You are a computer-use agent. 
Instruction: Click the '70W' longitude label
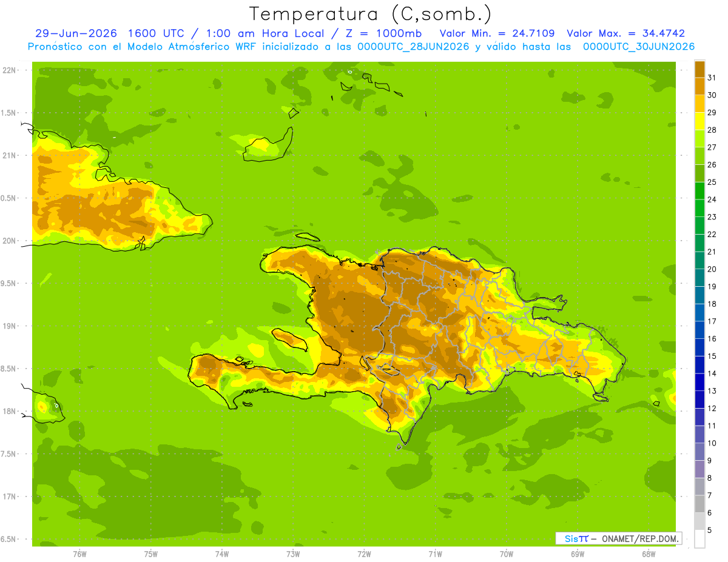tap(507, 554)
